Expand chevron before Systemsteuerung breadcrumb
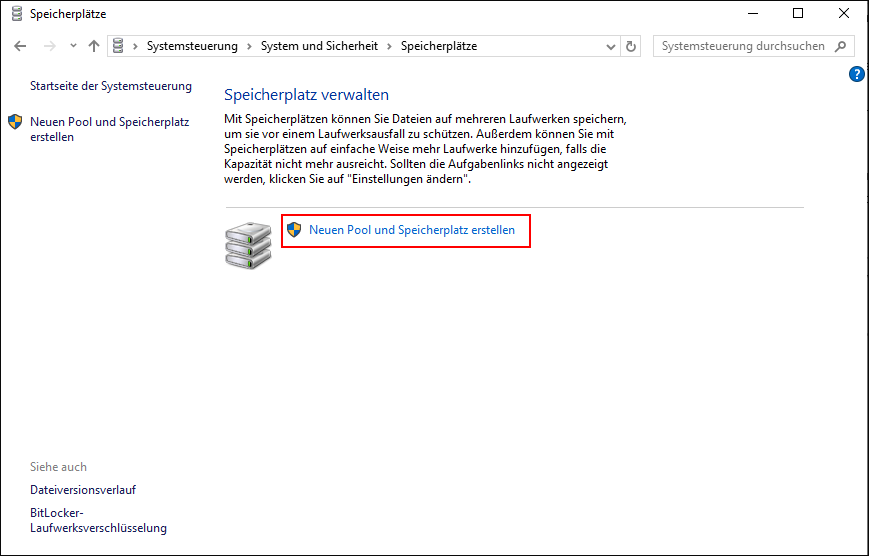Screen dimensions: 869x556 135,46
